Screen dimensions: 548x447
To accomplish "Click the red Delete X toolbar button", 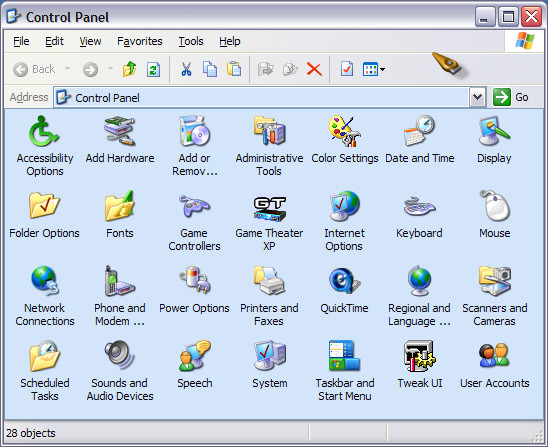I will tap(314, 69).
